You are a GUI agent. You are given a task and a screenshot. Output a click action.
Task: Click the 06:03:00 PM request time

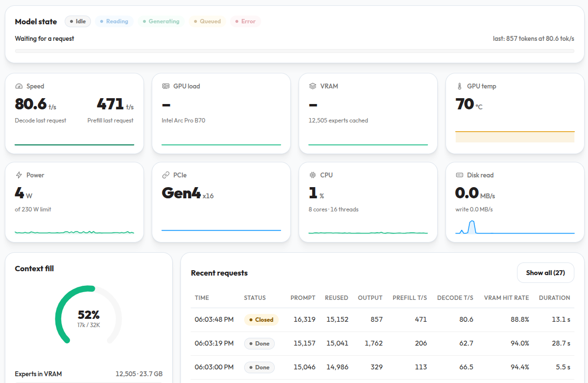[214, 367]
